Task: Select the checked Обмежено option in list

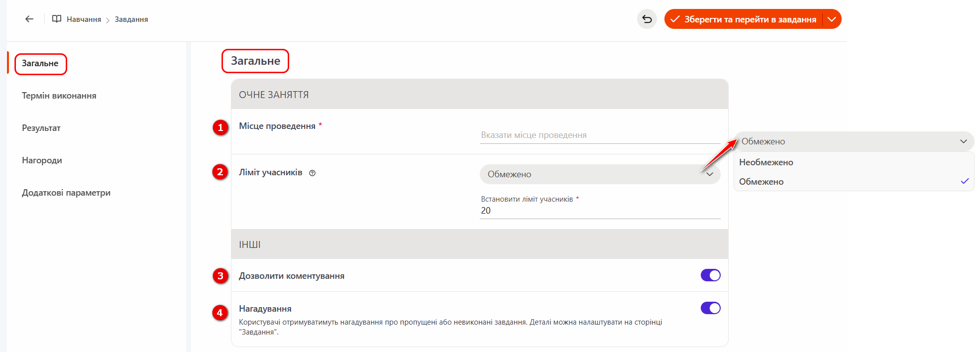Action: pyautogui.click(x=762, y=182)
